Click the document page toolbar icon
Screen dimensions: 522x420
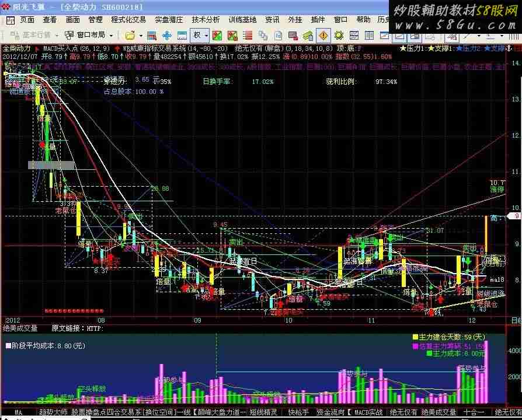pos(279,36)
